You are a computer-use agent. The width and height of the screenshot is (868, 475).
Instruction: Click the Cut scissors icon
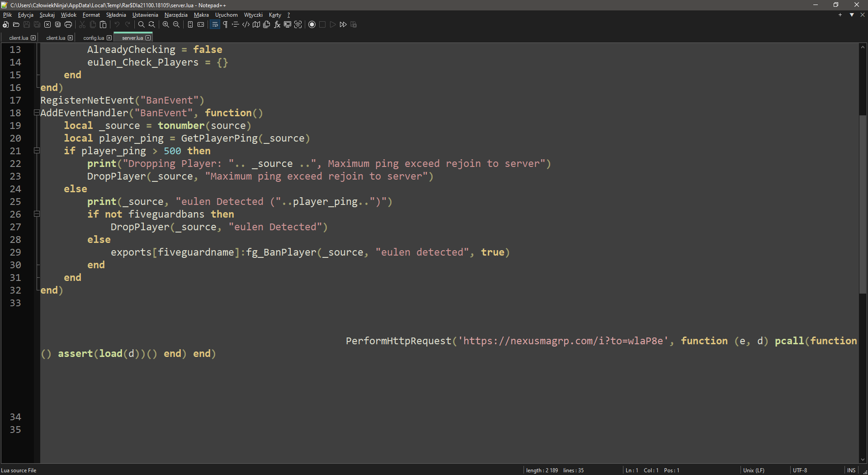[x=82, y=24]
